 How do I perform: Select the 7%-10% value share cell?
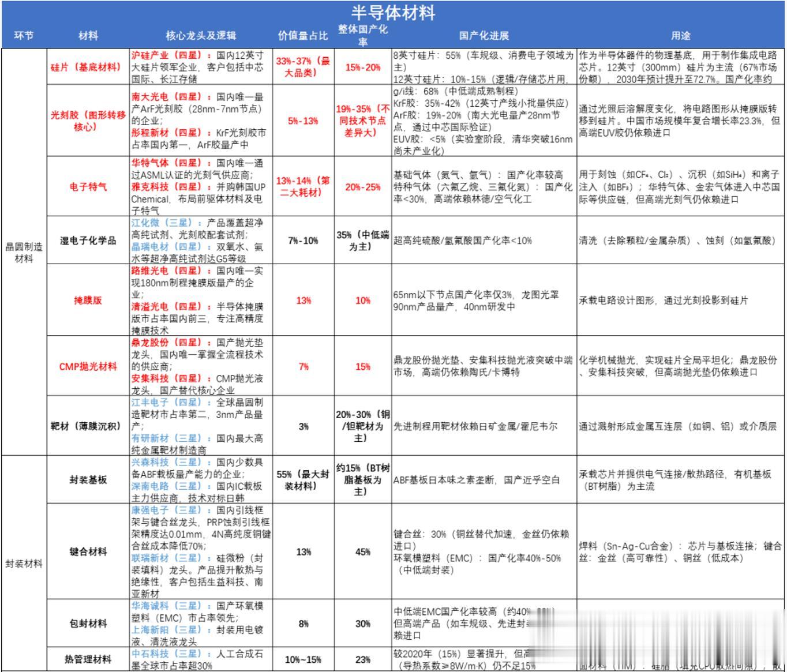point(303,241)
